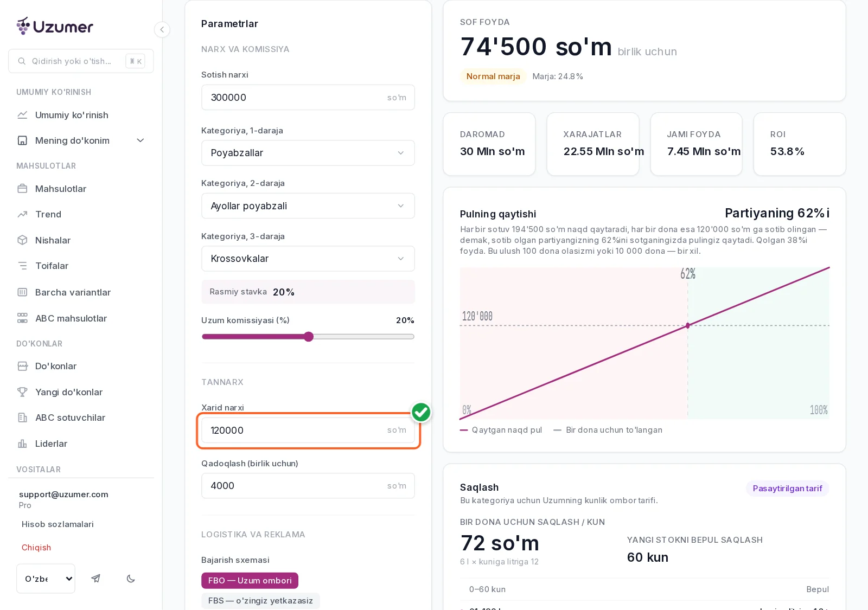Open Umumiy ko'rinish chart icon
Screen dimensions: 868x610
click(x=22, y=115)
